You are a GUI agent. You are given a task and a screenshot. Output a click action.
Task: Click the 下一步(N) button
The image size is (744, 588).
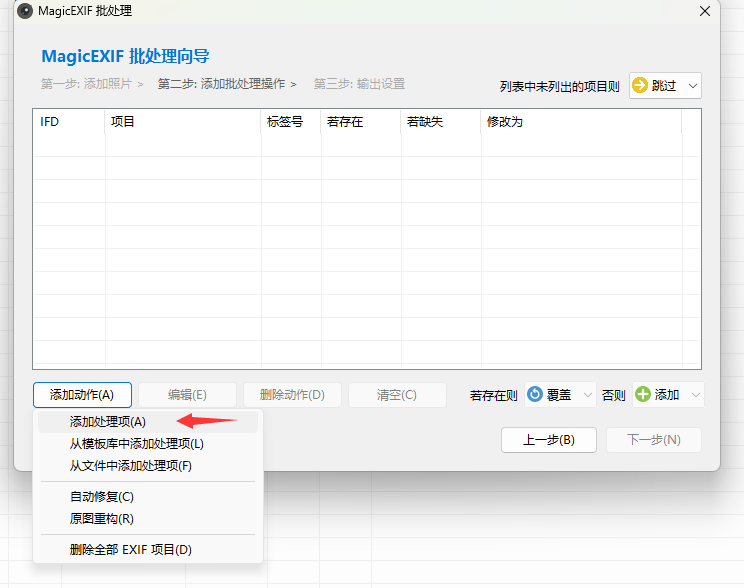(x=654, y=440)
